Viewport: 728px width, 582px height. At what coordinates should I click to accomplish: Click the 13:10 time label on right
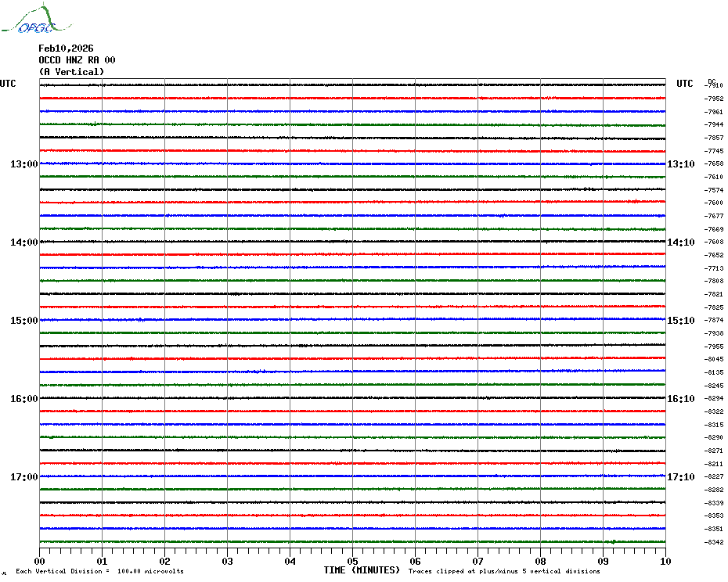[680, 164]
